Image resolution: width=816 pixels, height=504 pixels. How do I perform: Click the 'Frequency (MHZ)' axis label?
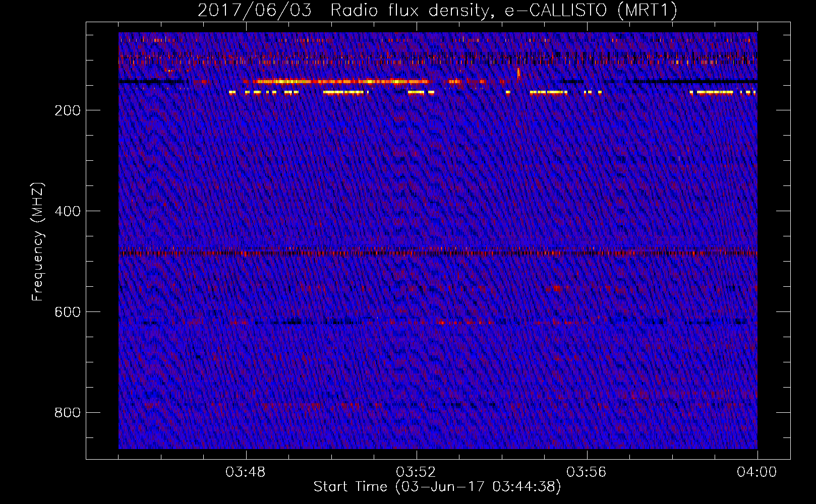37,242
